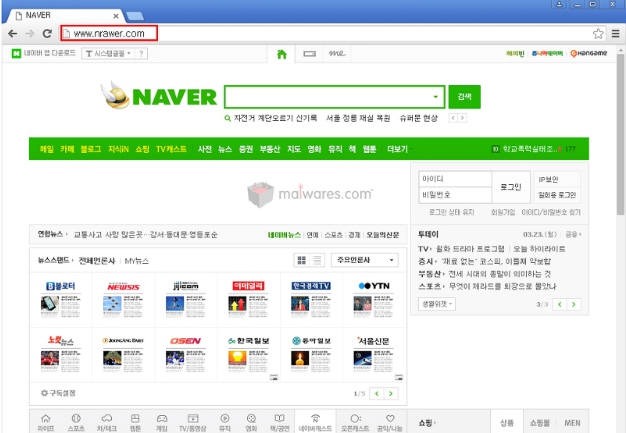Open the 지도 map link in navigation bar
Screen dimensions: 626x433
click(294, 149)
